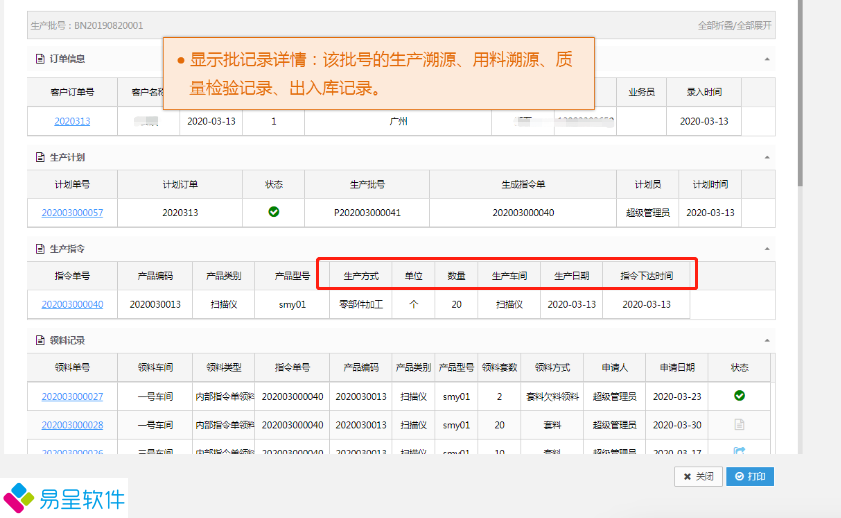841x518 pixels.
Task: Click the 零部件加工 production method cell
Action: tap(361, 305)
